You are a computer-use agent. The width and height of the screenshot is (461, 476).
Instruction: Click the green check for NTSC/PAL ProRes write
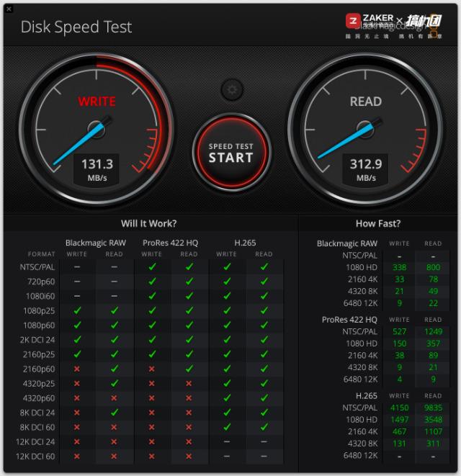point(152,266)
